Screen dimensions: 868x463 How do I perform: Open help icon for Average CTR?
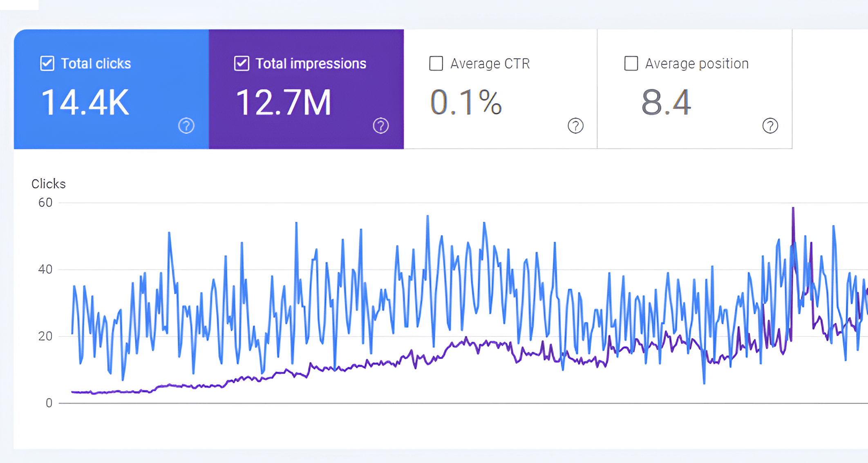tap(575, 126)
